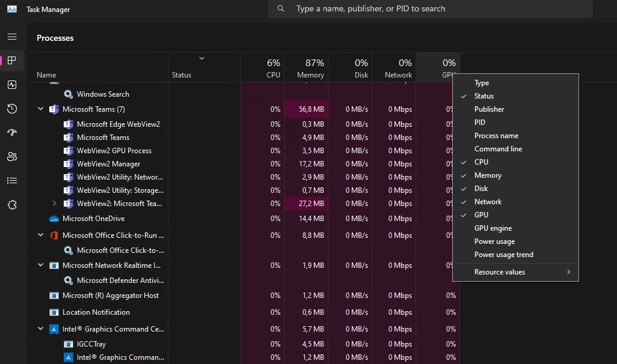Viewport: 617px width, 364px height.
Task: Click the IGCCTray process icon
Action: (68, 344)
